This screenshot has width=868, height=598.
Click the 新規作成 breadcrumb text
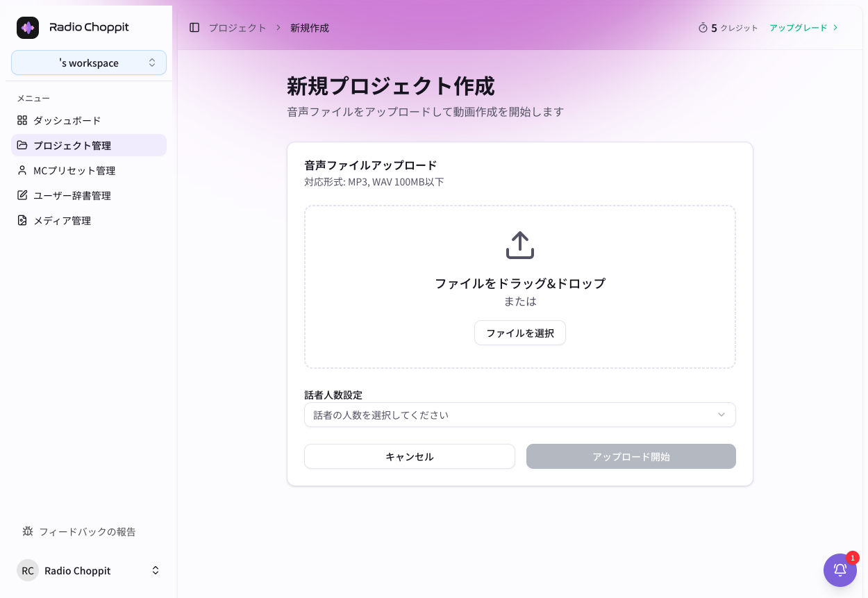310,28
